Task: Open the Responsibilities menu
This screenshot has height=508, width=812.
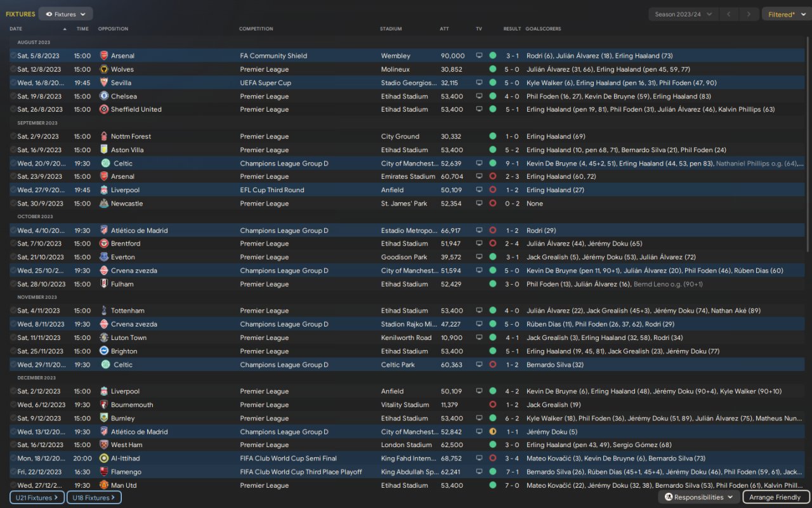Action: 698,497
